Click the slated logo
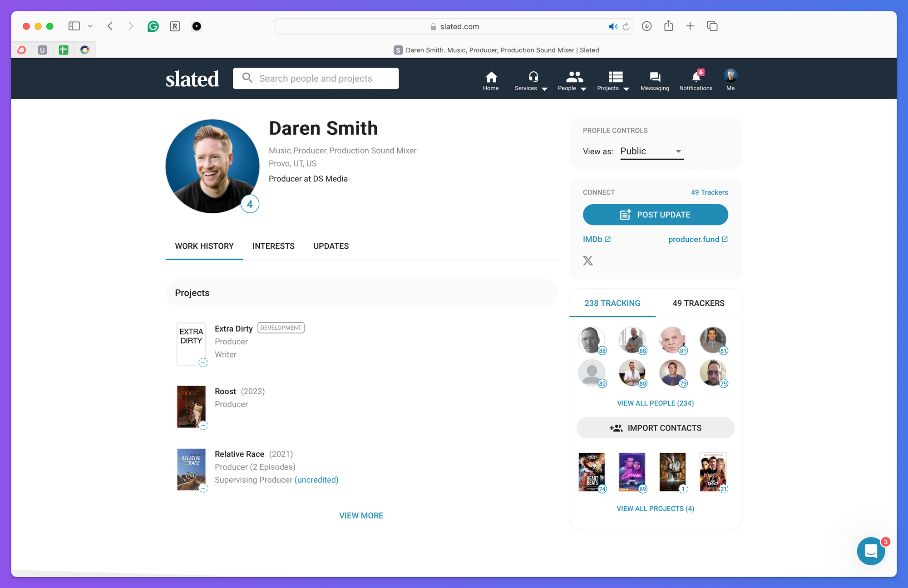This screenshot has width=908, height=588. (192, 79)
